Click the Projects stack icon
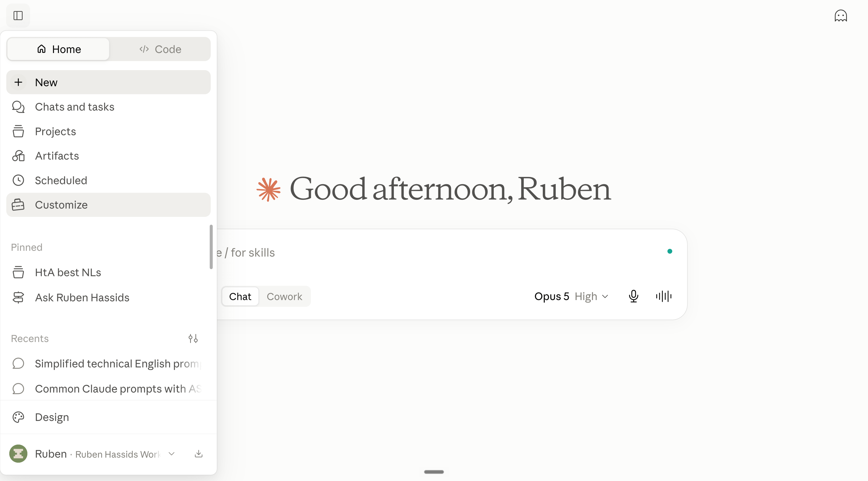868x481 pixels. click(x=18, y=131)
